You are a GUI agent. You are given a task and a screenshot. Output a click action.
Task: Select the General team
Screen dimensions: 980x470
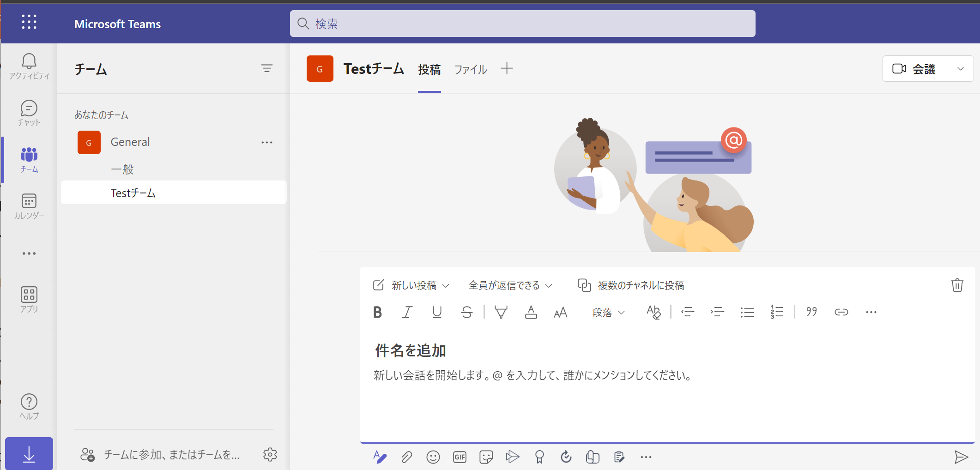174,142
